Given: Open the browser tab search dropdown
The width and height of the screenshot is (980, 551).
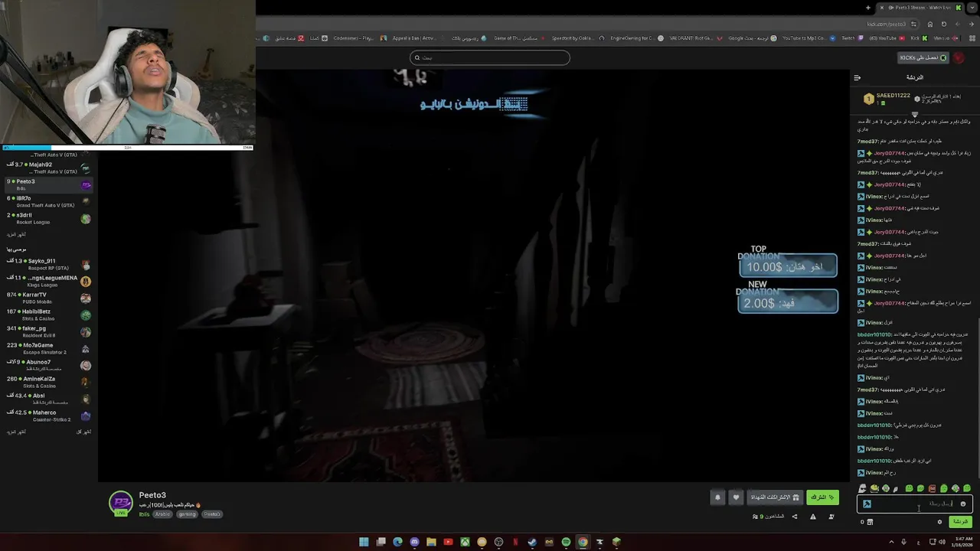Looking at the screenshot, I should coord(972,8).
